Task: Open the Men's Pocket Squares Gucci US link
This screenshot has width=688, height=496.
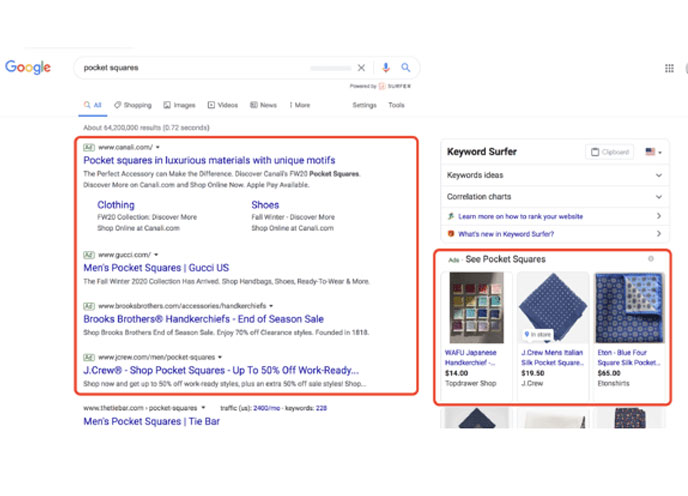Action: click(156, 268)
